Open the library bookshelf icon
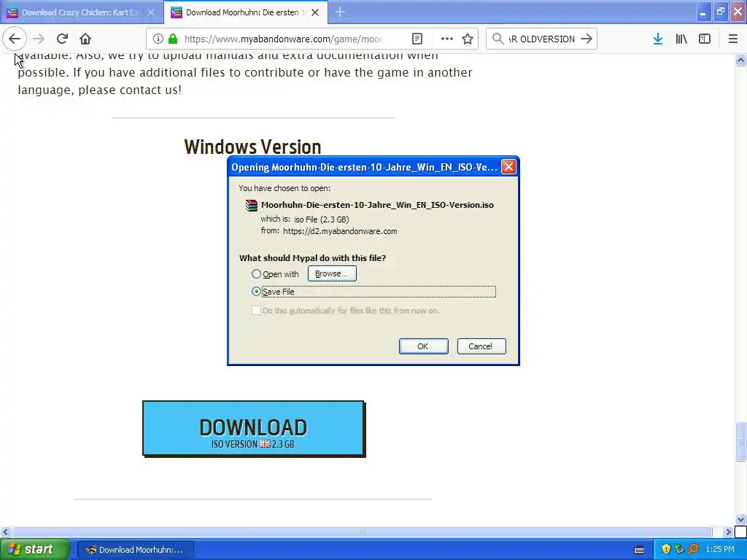 tap(681, 39)
